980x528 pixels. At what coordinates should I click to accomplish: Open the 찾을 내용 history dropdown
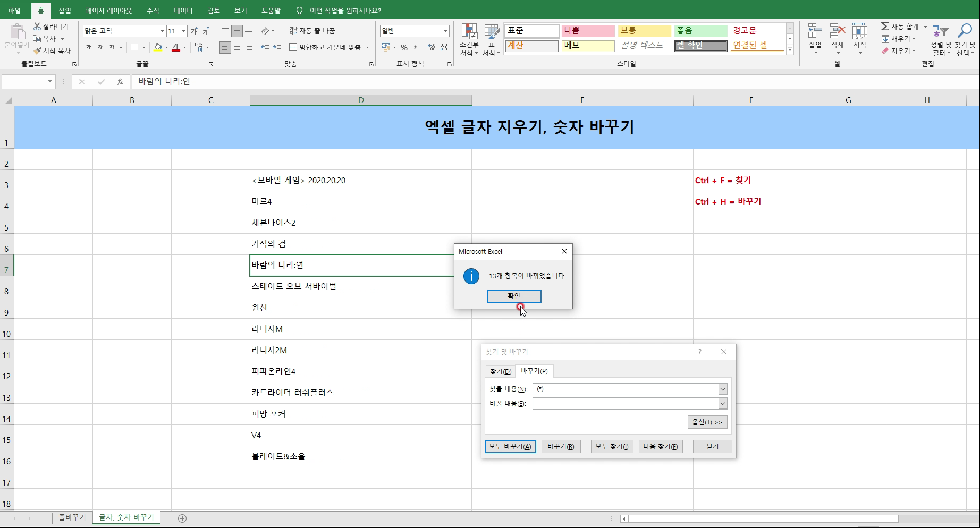point(723,389)
